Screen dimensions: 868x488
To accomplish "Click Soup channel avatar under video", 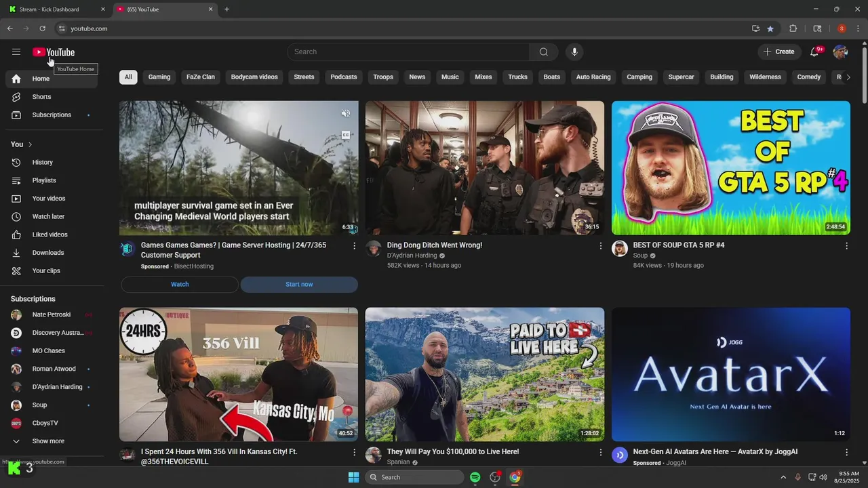I will pyautogui.click(x=620, y=249).
